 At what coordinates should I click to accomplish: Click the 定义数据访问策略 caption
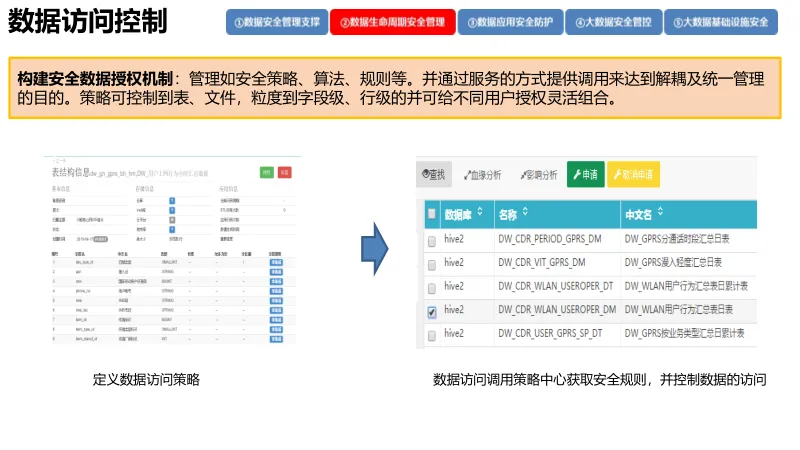point(146,380)
